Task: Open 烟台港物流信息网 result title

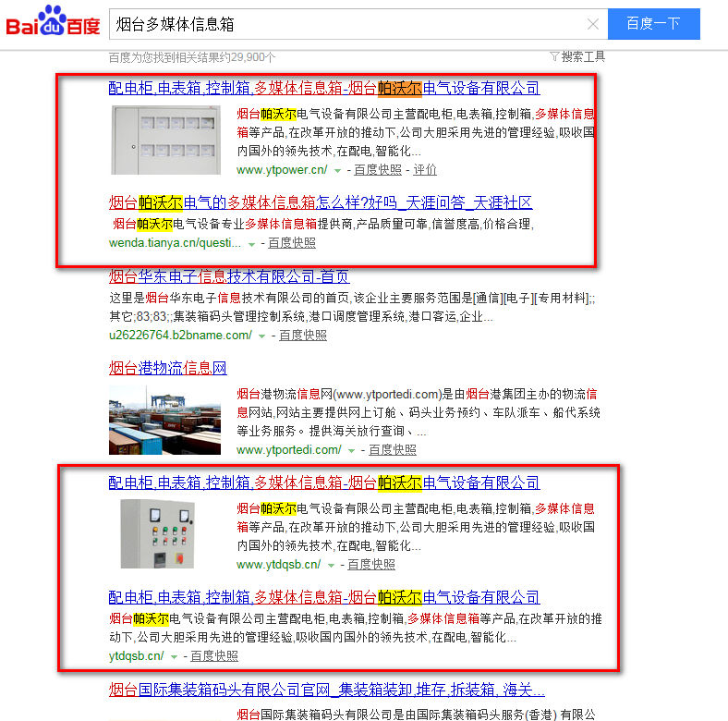Action: point(167,368)
